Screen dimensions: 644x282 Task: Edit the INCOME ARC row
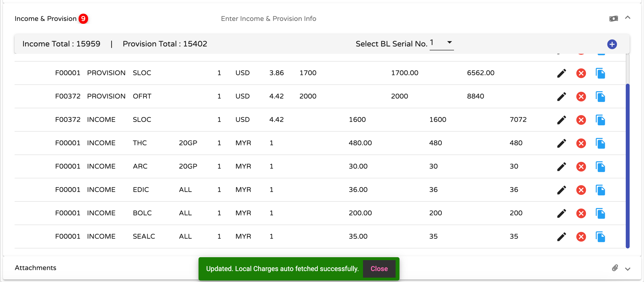point(562,167)
